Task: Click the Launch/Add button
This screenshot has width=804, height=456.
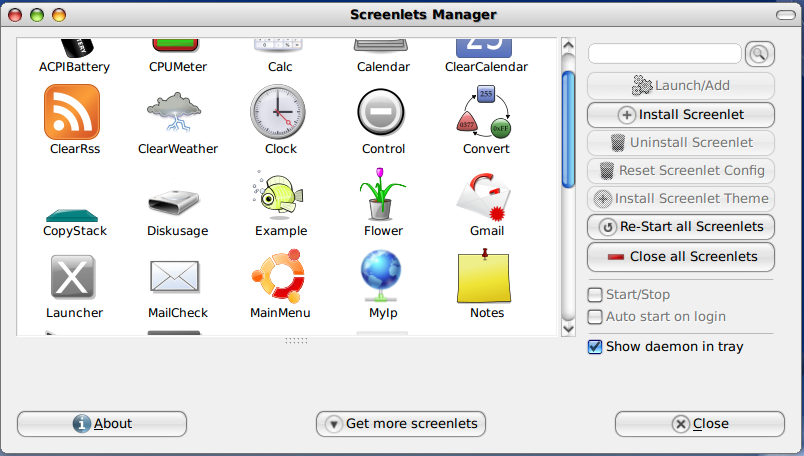Action: (681, 86)
